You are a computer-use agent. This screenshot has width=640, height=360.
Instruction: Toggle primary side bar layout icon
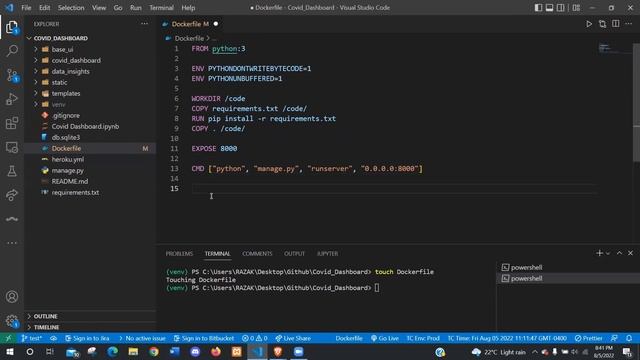(x=538, y=7)
